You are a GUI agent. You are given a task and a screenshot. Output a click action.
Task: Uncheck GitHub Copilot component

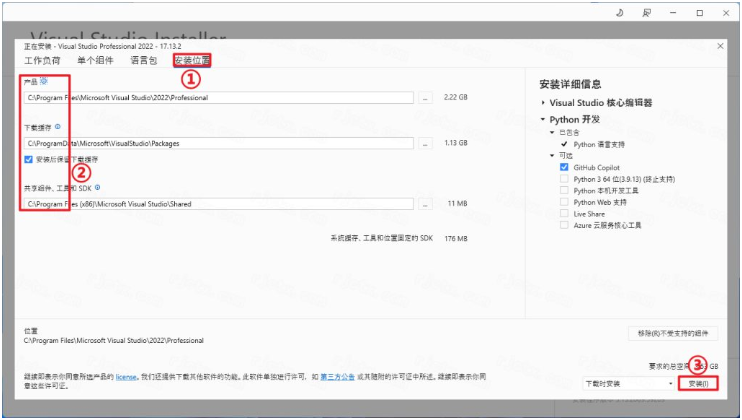pyautogui.click(x=564, y=167)
